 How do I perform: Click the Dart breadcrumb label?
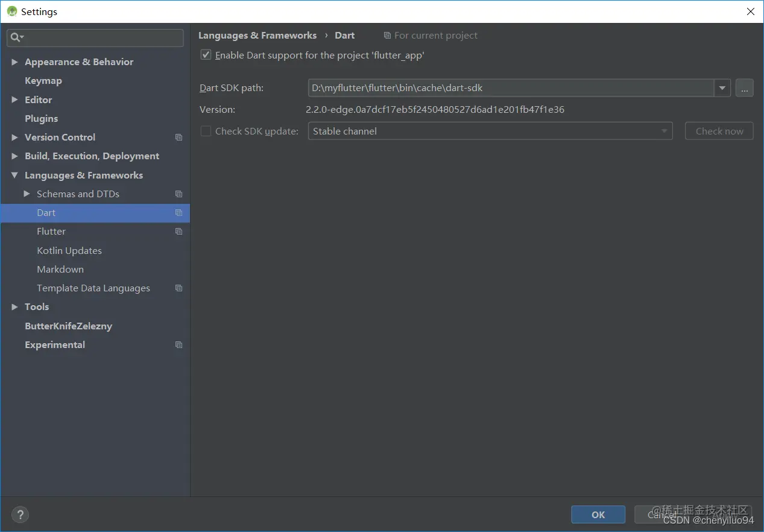coord(345,36)
